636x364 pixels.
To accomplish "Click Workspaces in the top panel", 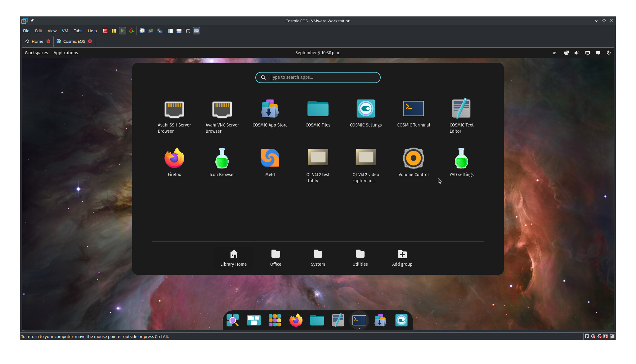I will coord(36,53).
